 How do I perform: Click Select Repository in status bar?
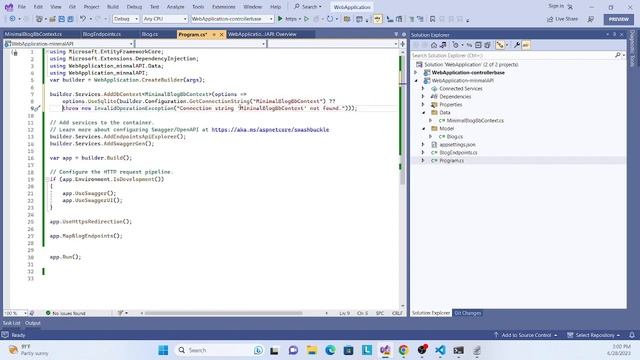pos(594,335)
